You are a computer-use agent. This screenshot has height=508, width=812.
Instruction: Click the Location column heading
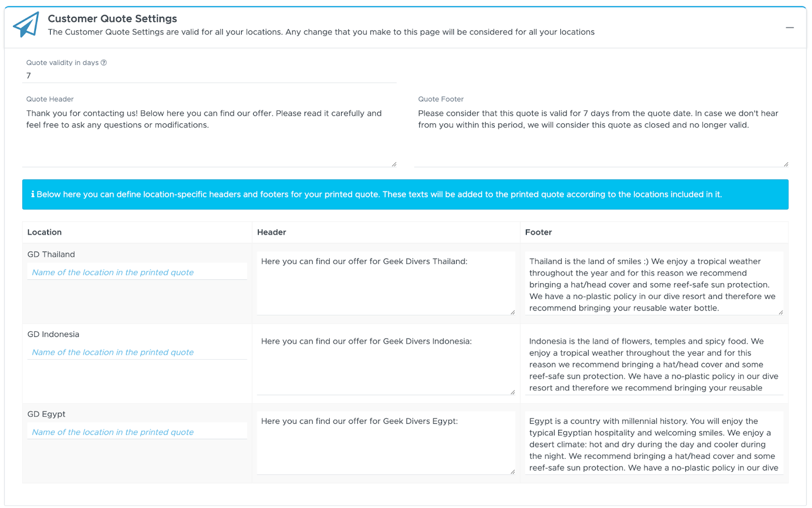coord(45,232)
